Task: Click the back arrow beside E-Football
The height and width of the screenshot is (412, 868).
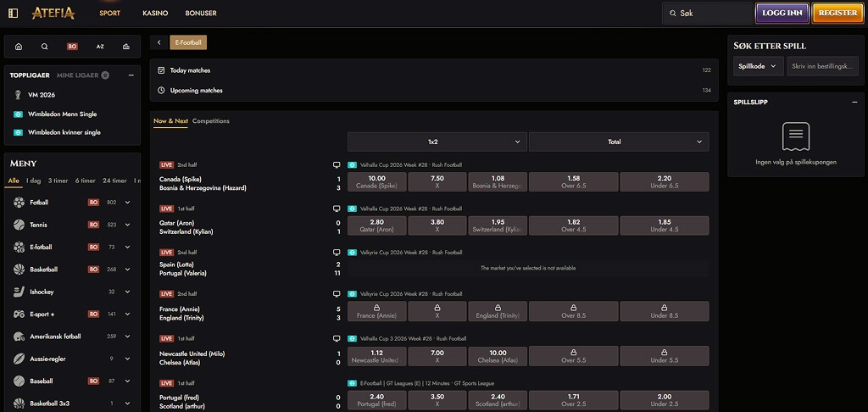Action: pyautogui.click(x=159, y=42)
